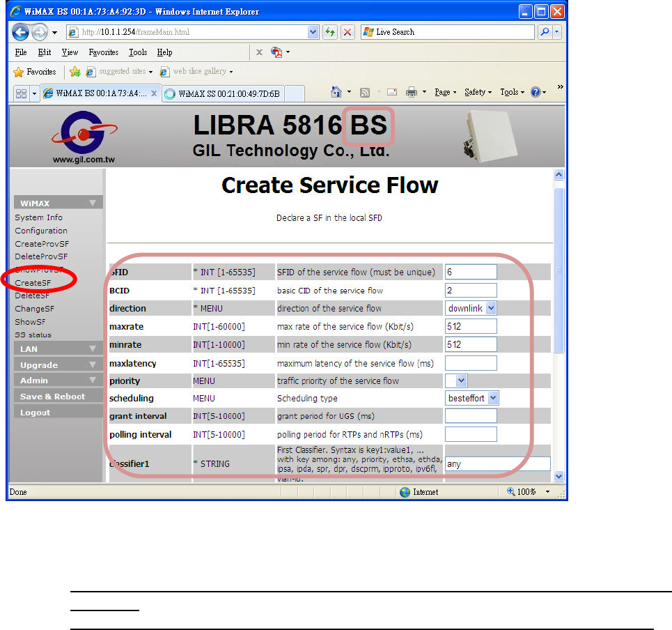Image resolution: width=672 pixels, height=630 pixels.
Task: Click the Save & Reboot button
Action: (x=58, y=397)
